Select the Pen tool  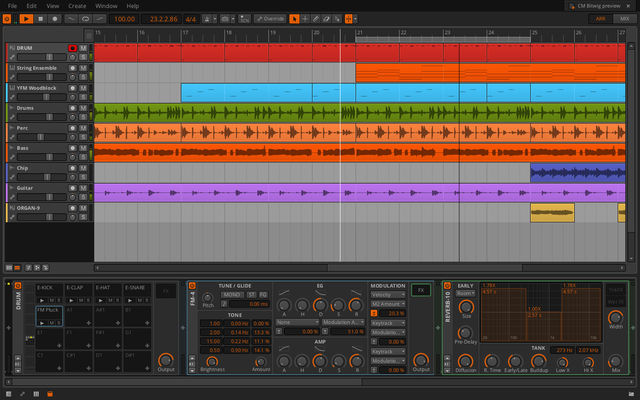pyautogui.click(x=316, y=19)
